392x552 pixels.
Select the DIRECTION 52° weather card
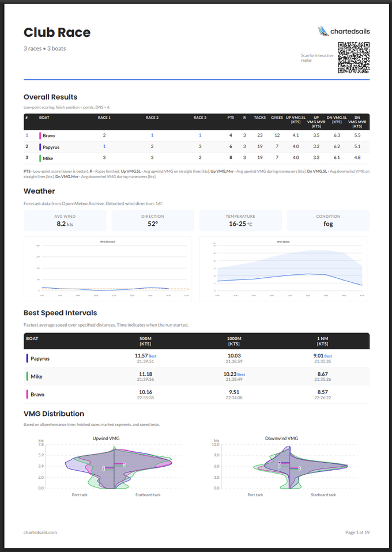tap(153, 221)
